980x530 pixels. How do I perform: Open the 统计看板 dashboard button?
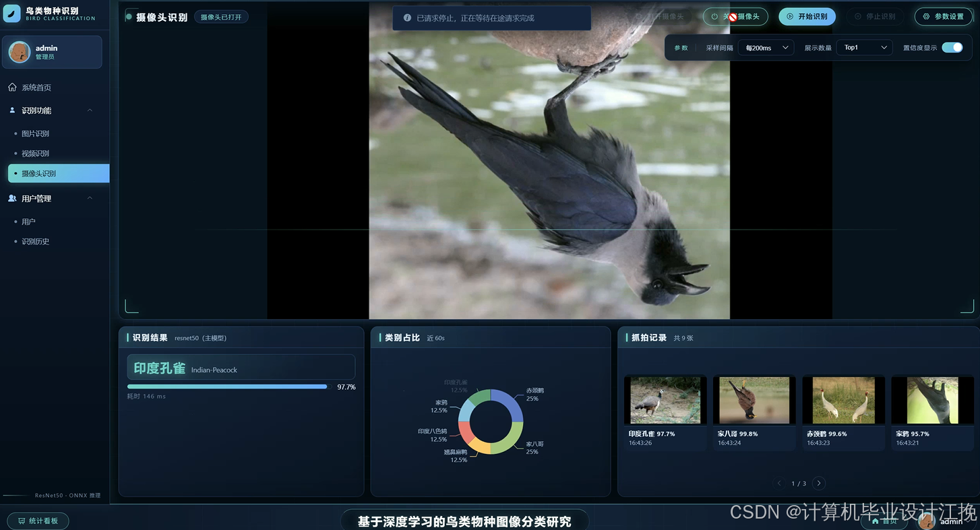click(38, 521)
